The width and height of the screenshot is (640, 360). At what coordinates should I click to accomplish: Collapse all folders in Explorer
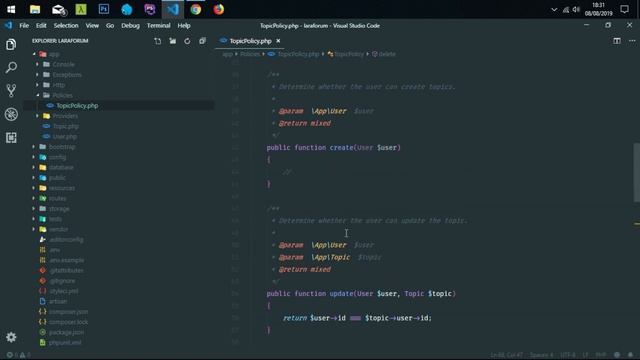(202, 41)
